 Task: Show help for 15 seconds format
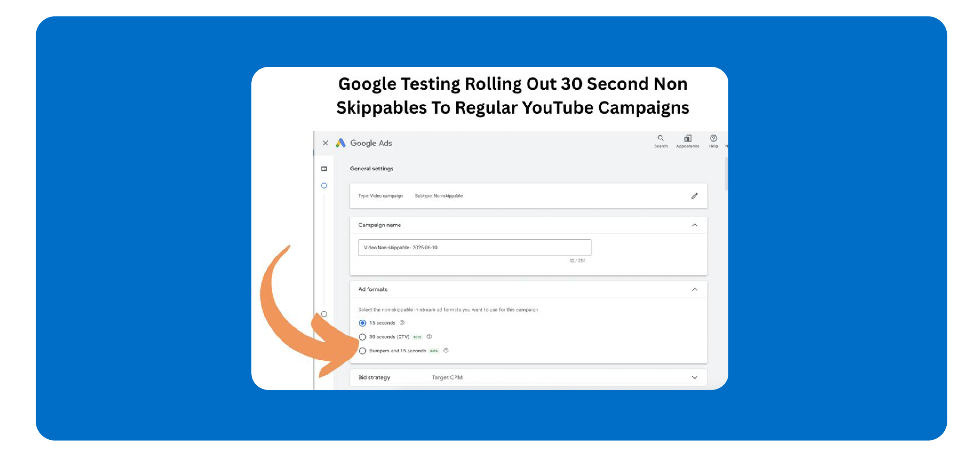[x=402, y=323]
